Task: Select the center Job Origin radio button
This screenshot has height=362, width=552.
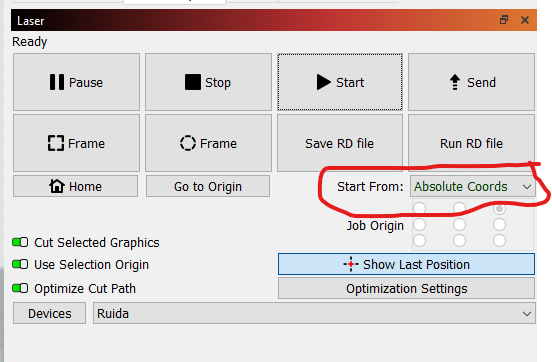Action: click(x=459, y=224)
